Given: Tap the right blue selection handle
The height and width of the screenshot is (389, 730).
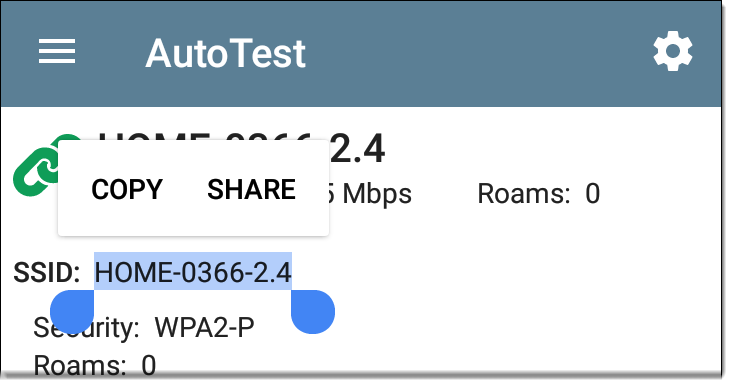Looking at the screenshot, I should (x=313, y=311).
